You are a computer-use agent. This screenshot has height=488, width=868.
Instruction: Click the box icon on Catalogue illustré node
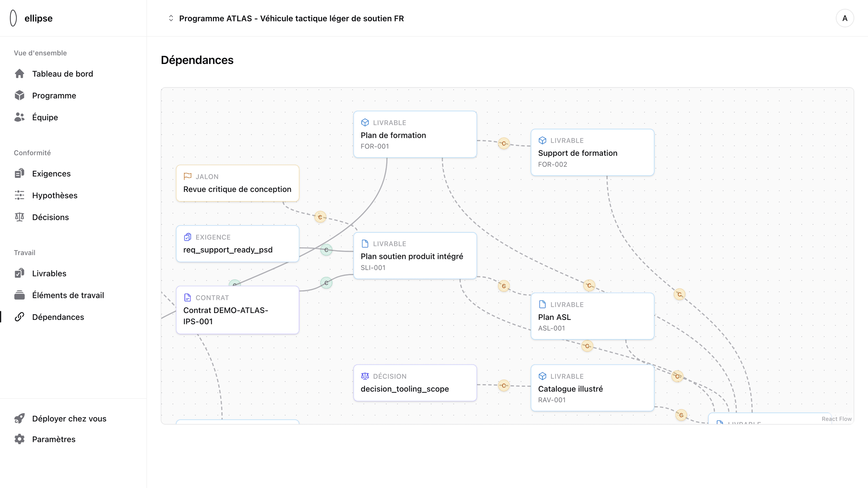542,376
